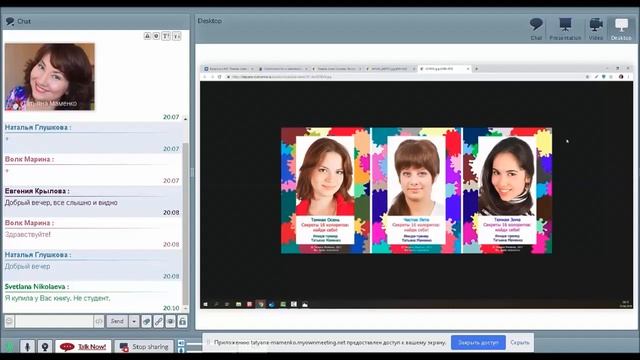
Task: Click the chat vertical scrollbar thumb
Action: pyautogui.click(x=185, y=223)
